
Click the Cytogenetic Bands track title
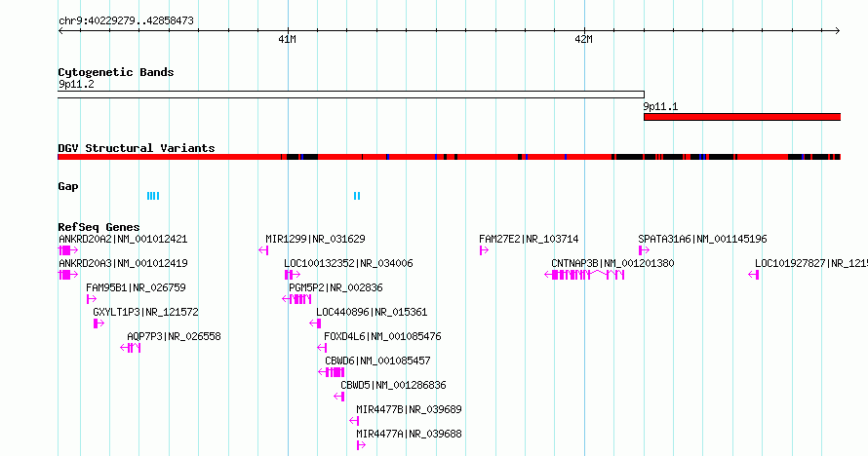pos(116,72)
